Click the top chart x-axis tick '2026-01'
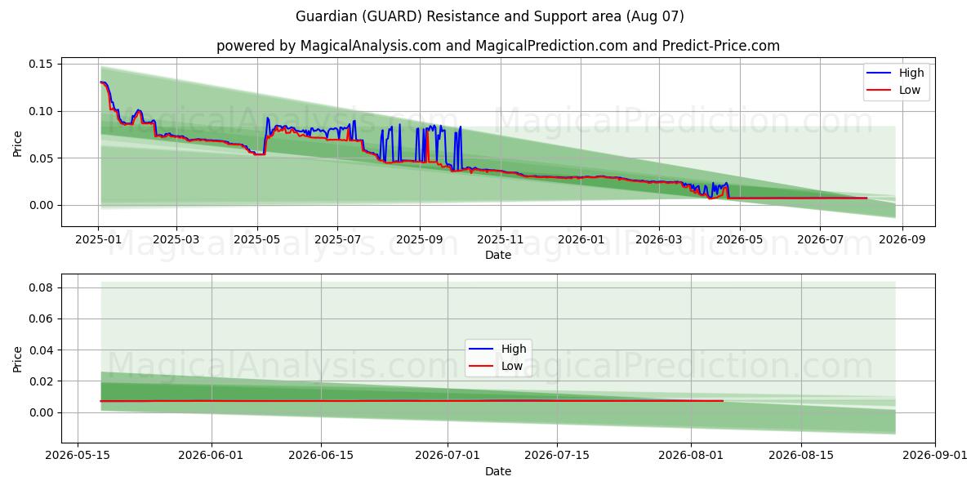 [x=581, y=240]
